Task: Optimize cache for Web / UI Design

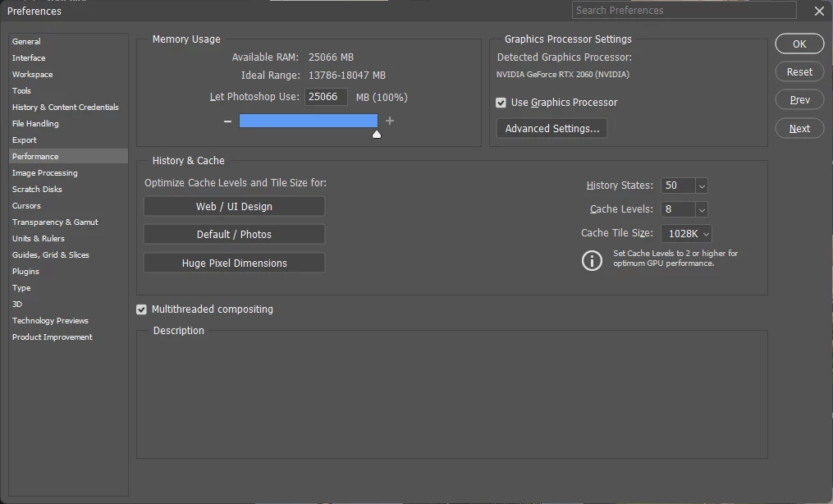Action: pos(234,207)
